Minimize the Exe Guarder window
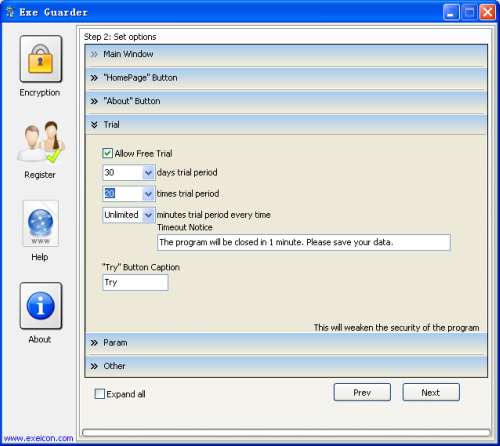The image size is (500, 446). [451, 12]
